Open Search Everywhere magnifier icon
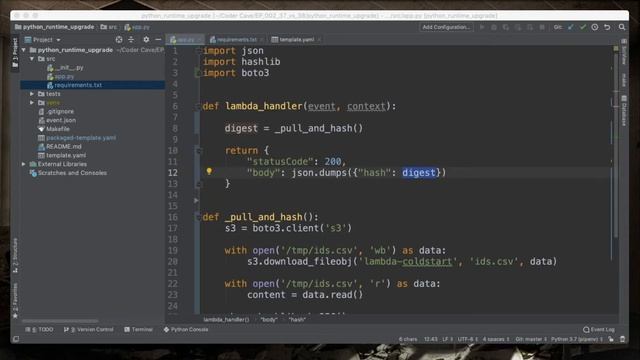 click(622, 27)
